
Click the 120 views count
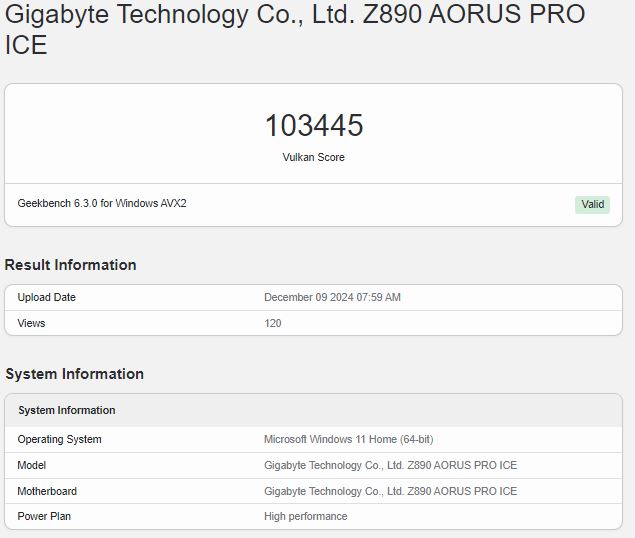(x=273, y=323)
